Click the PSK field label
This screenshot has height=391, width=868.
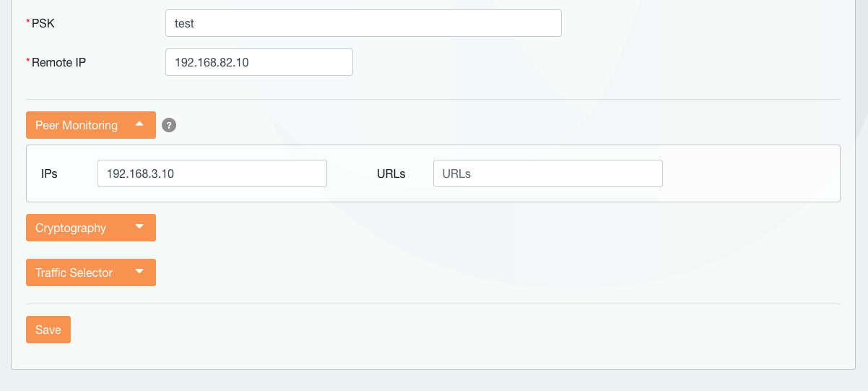tap(43, 23)
